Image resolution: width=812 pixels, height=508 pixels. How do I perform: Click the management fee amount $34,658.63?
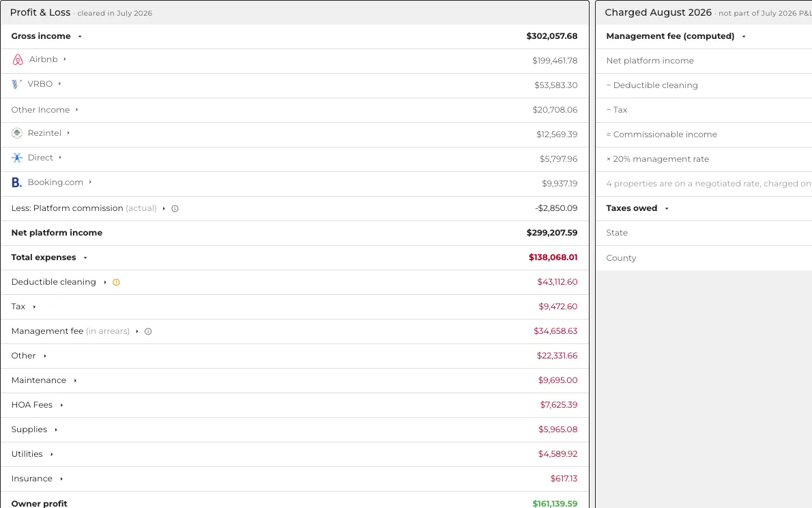pyautogui.click(x=555, y=331)
